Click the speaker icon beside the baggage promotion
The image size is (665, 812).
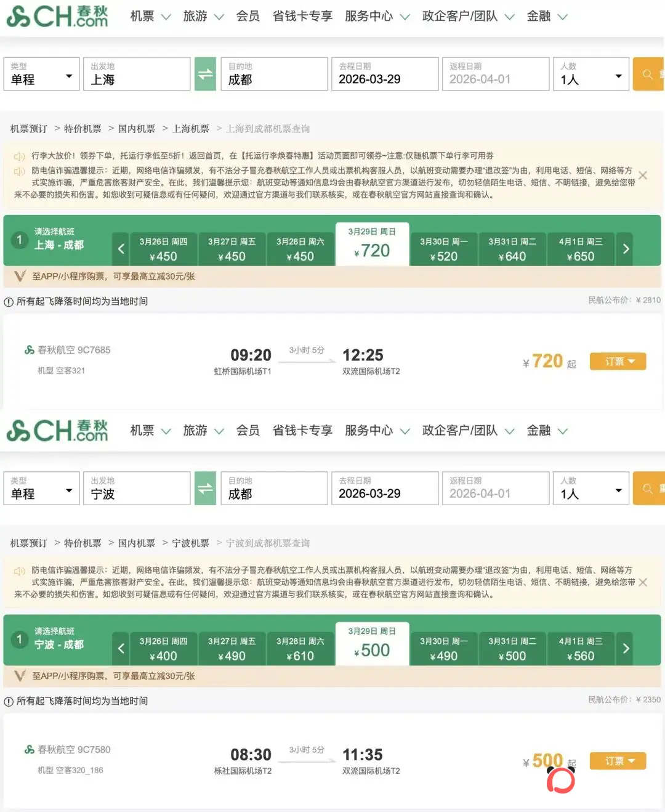coord(19,156)
